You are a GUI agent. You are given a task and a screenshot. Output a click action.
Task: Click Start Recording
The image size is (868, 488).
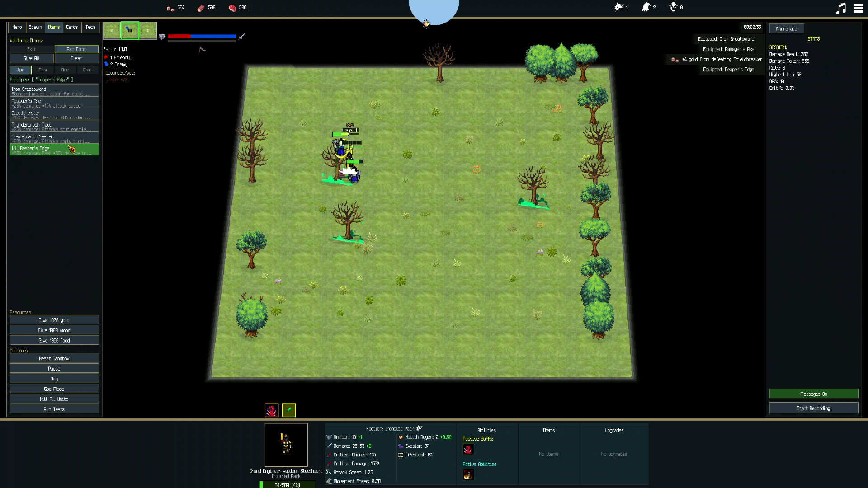(813, 408)
